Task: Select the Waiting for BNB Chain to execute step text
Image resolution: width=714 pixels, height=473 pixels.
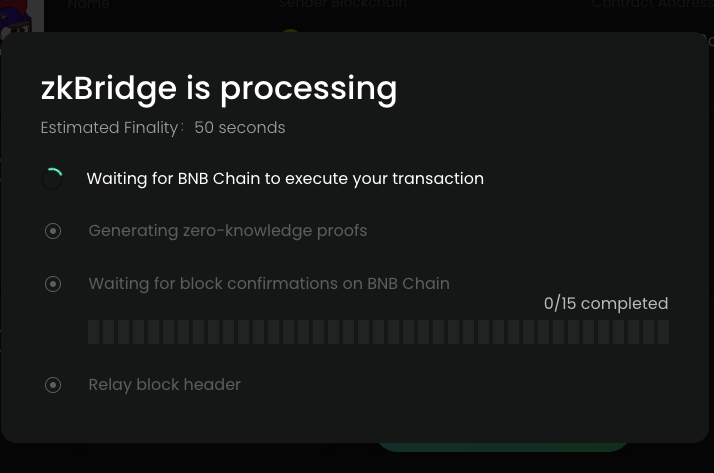Action: 285,179
